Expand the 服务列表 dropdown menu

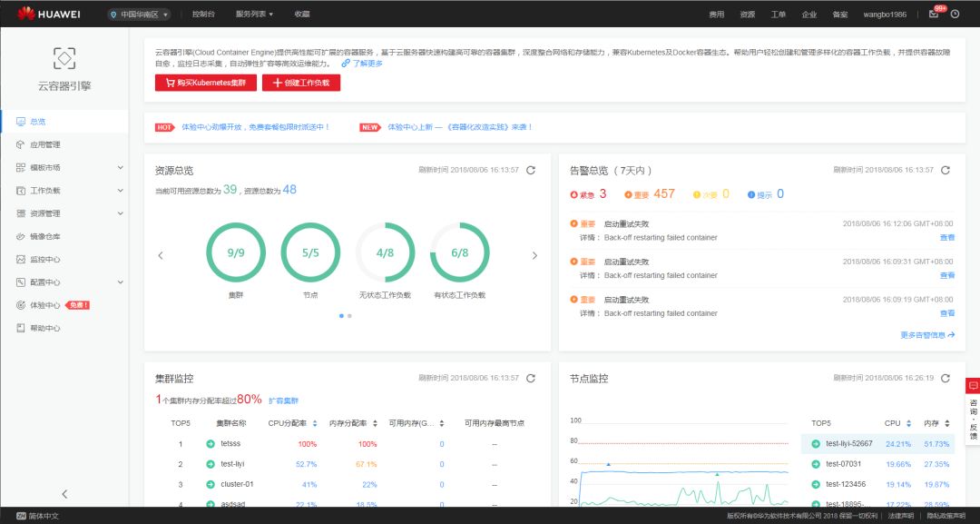[x=254, y=14]
